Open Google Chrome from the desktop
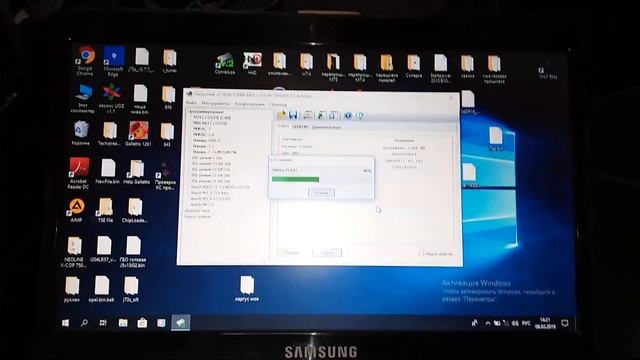Image resolution: width=640 pixels, height=360 pixels. click(86, 60)
